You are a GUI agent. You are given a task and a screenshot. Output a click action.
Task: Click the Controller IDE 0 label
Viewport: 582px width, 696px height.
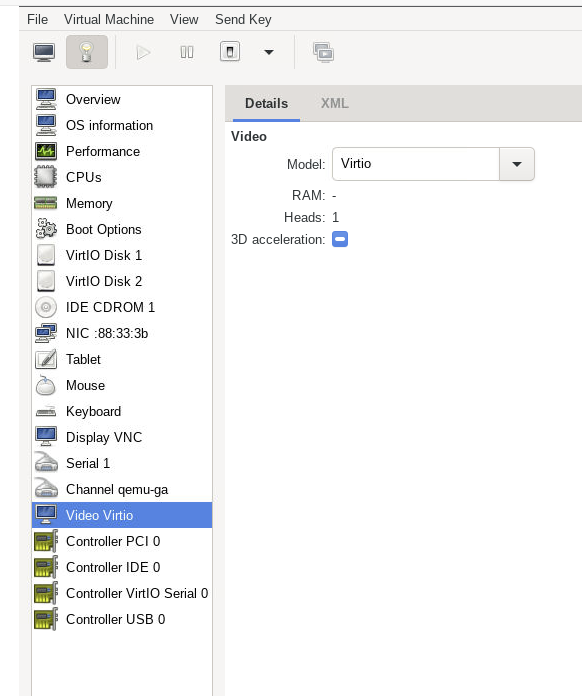[113, 567]
